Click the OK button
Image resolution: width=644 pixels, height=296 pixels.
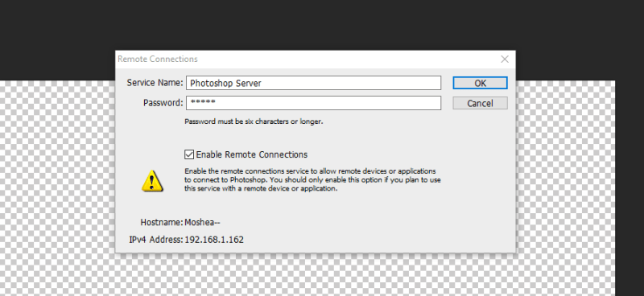480,83
